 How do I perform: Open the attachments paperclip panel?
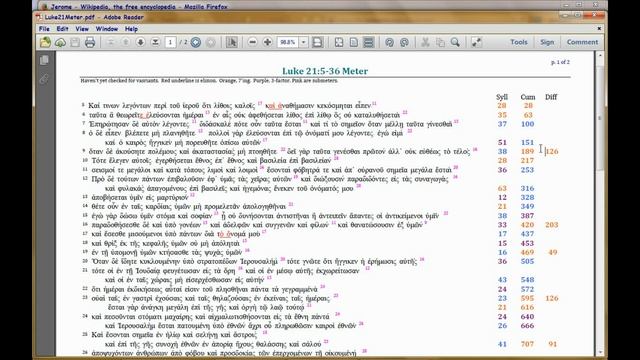(x=44, y=79)
